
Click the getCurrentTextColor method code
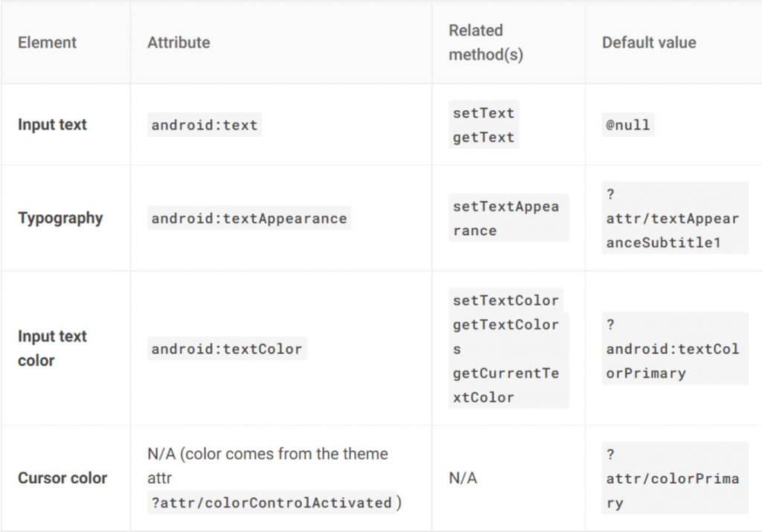506,385
